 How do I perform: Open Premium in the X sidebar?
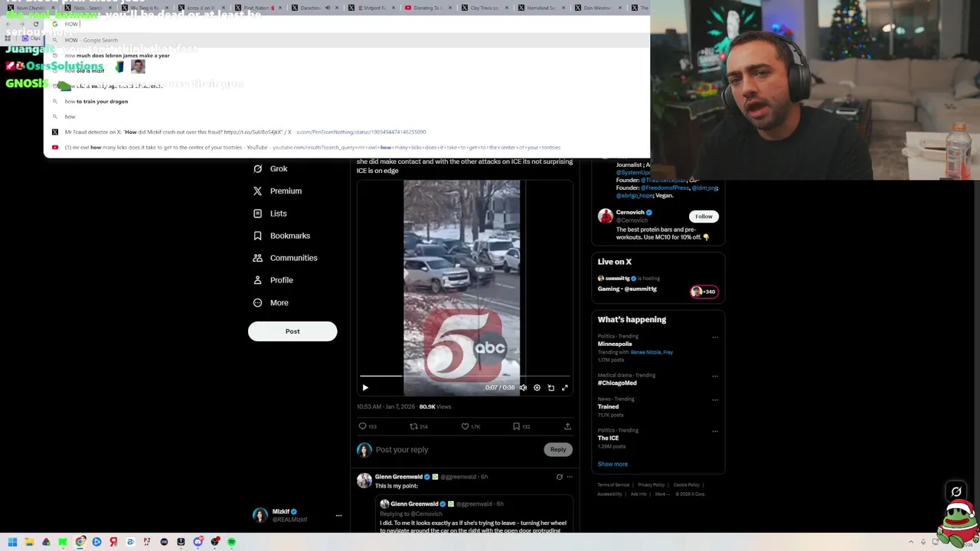tap(277, 191)
